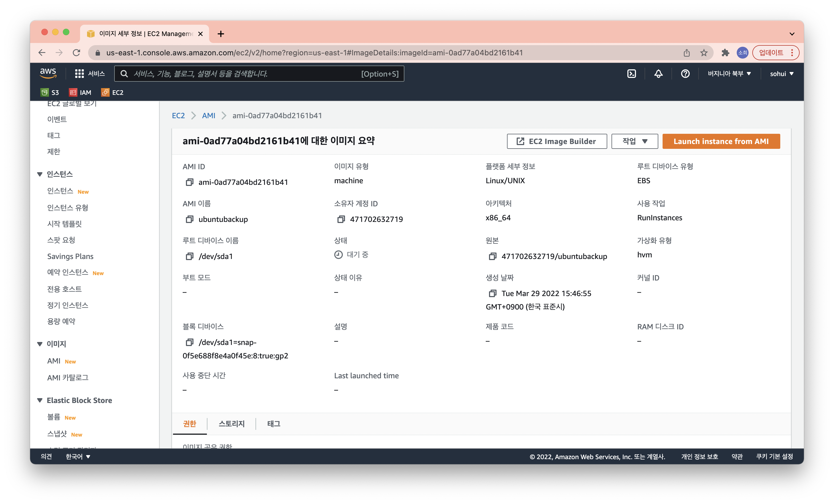Open a new browser tab
This screenshot has width=834, height=504.
pos(221,34)
